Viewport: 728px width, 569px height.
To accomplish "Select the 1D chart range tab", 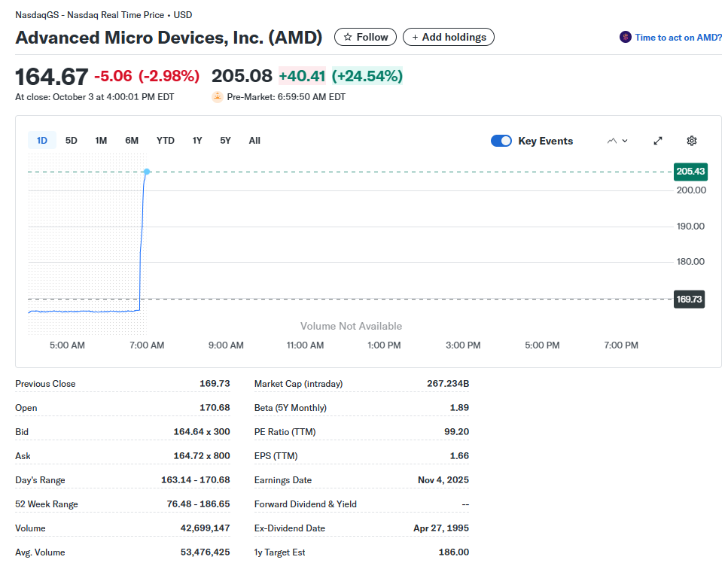I will [42, 141].
